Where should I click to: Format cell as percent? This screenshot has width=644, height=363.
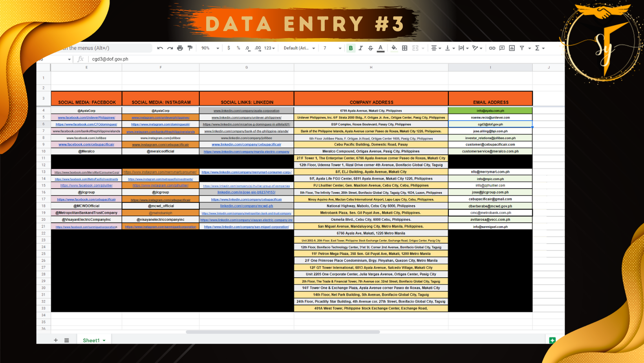click(x=238, y=48)
